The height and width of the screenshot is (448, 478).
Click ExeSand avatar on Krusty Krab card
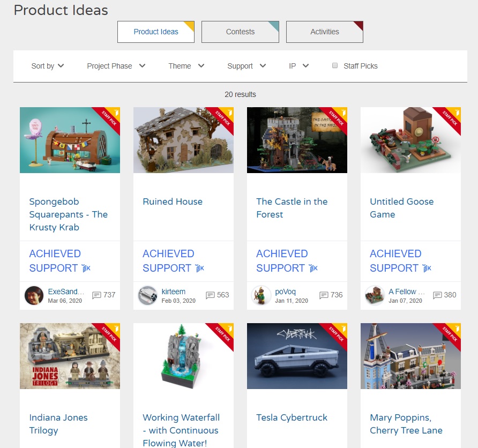(x=34, y=295)
